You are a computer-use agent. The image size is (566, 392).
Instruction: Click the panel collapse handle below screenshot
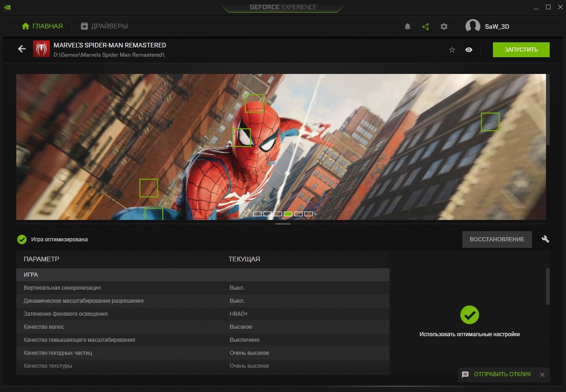pos(283,224)
